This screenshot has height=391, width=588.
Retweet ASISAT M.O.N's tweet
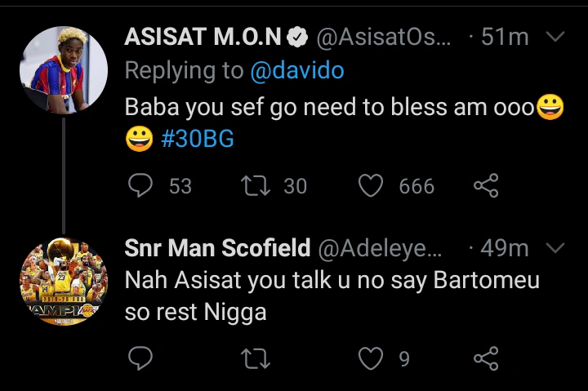(x=256, y=186)
